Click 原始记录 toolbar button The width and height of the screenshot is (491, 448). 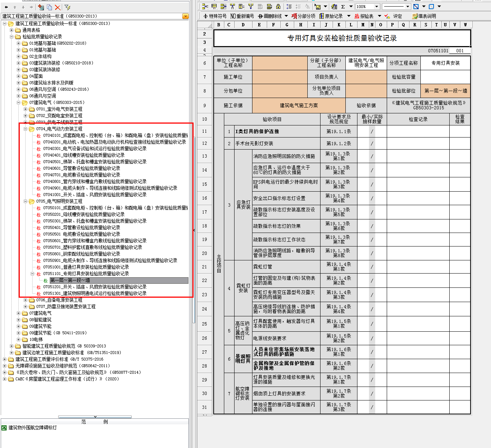[331, 16]
